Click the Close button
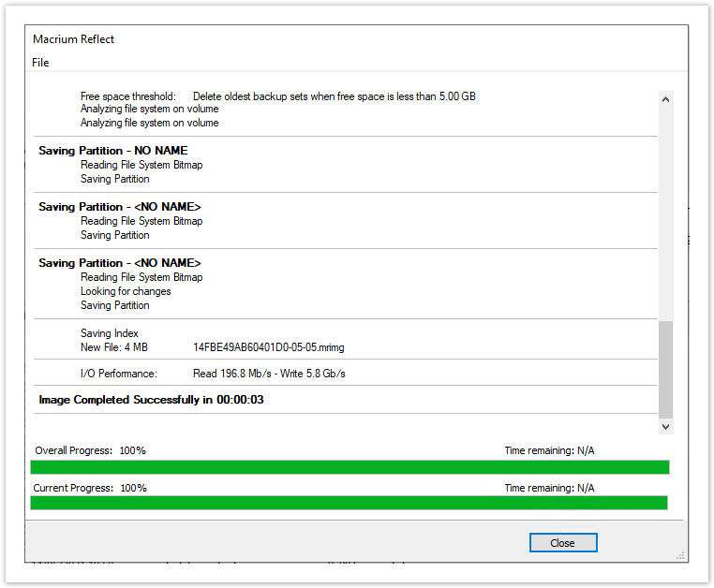The width and height of the screenshot is (714, 588). point(563,542)
